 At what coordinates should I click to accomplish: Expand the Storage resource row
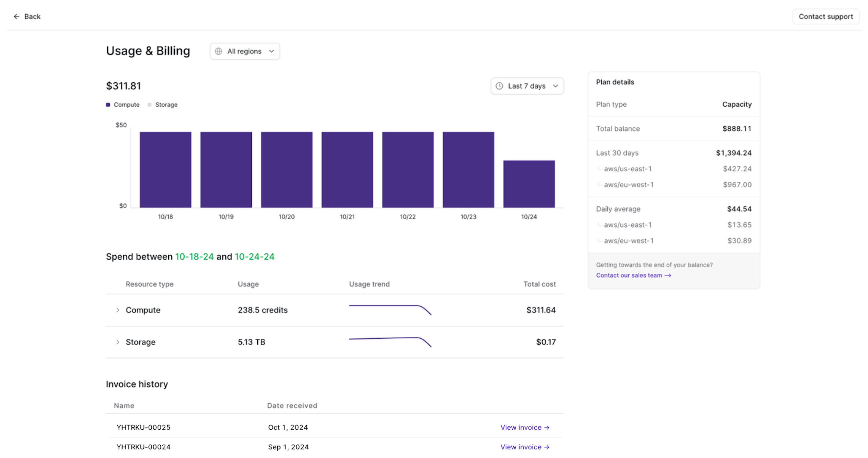pos(118,342)
